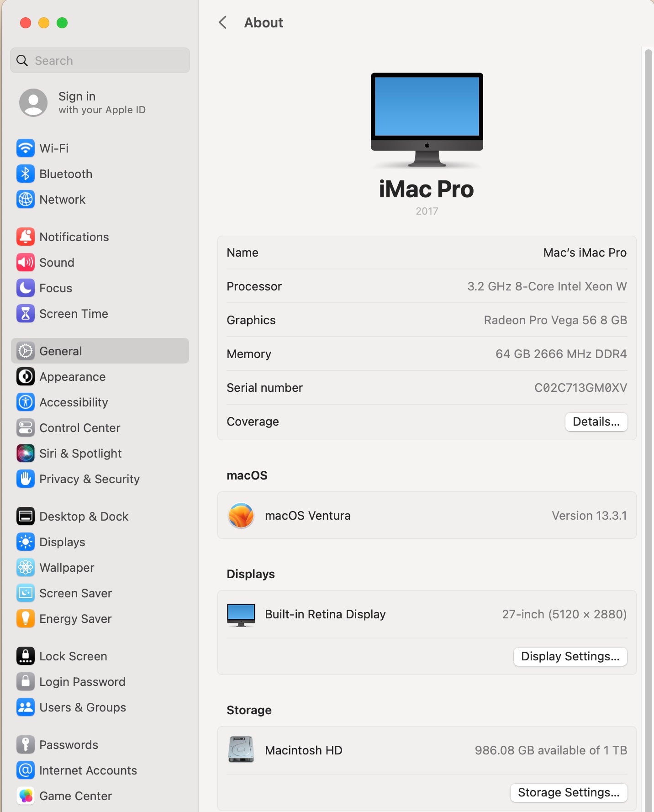654x812 pixels.
Task: Select Passwords key icon
Action: point(26,744)
